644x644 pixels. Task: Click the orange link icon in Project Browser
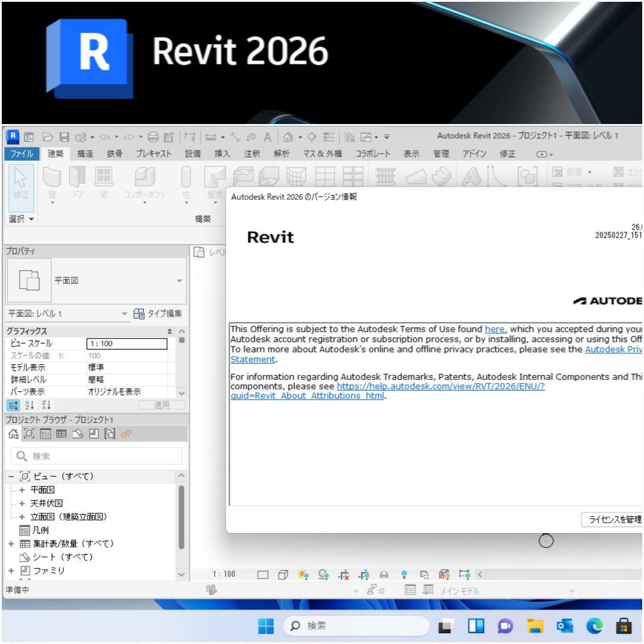126,433
